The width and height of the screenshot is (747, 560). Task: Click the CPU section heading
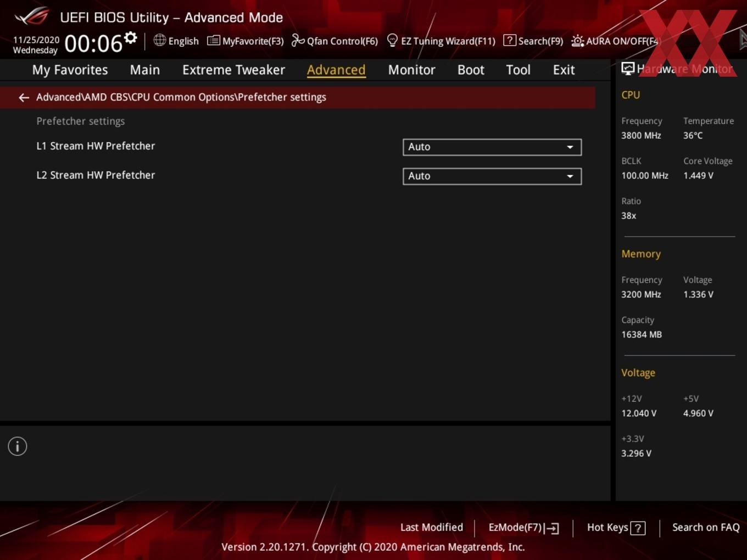[x=631, y=95]
